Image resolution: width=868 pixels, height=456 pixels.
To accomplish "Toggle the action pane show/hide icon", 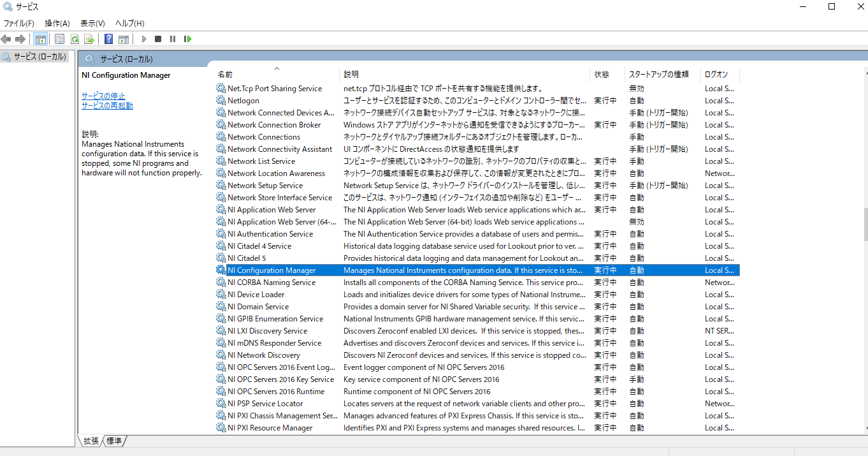I will coord(124,39).
